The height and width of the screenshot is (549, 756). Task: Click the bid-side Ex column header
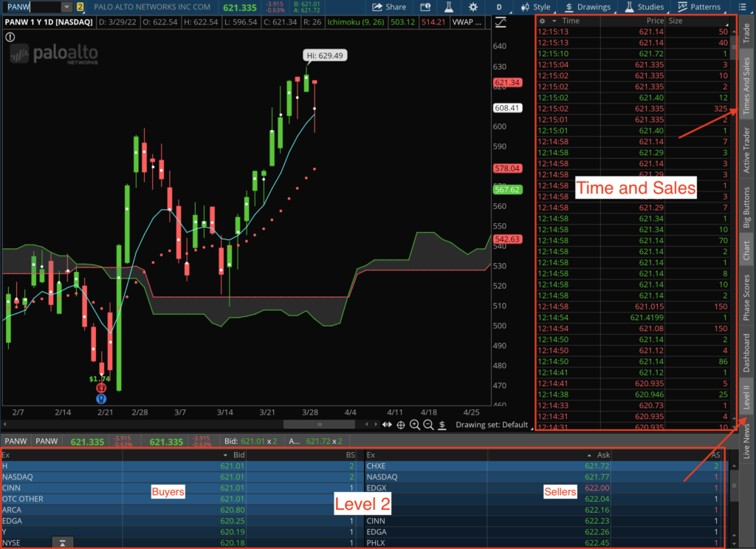click(6, 455)
